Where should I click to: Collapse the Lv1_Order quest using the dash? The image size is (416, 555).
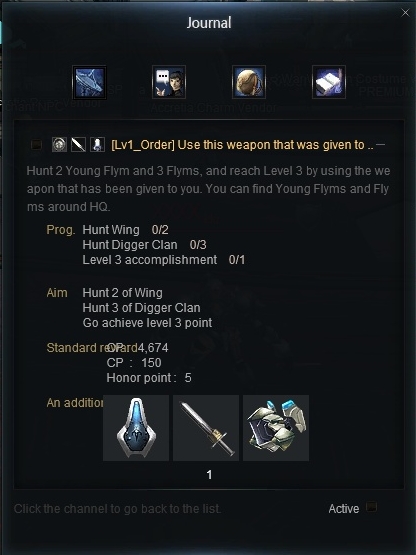[x=381, y=144]
